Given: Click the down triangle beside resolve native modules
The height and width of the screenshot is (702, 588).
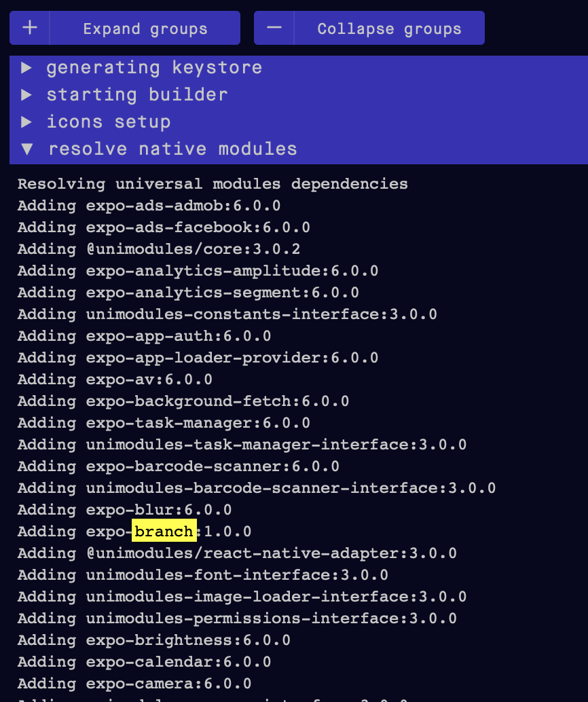Looking at the screenshot, I should pyautogui.click(x=25, y=149).
